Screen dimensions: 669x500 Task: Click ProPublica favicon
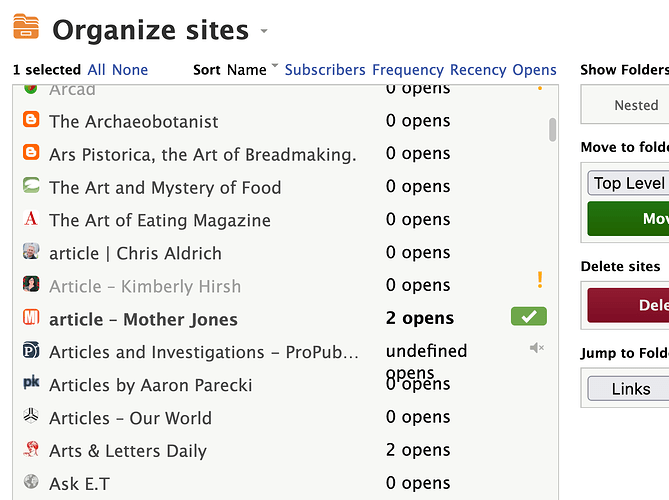pos(31,350)
